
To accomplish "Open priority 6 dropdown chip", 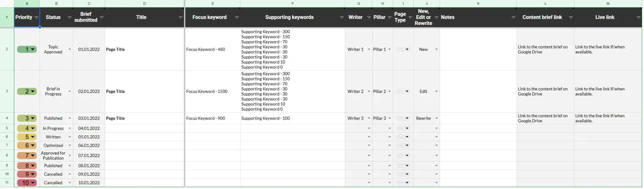I will click(x=27, y=145).
